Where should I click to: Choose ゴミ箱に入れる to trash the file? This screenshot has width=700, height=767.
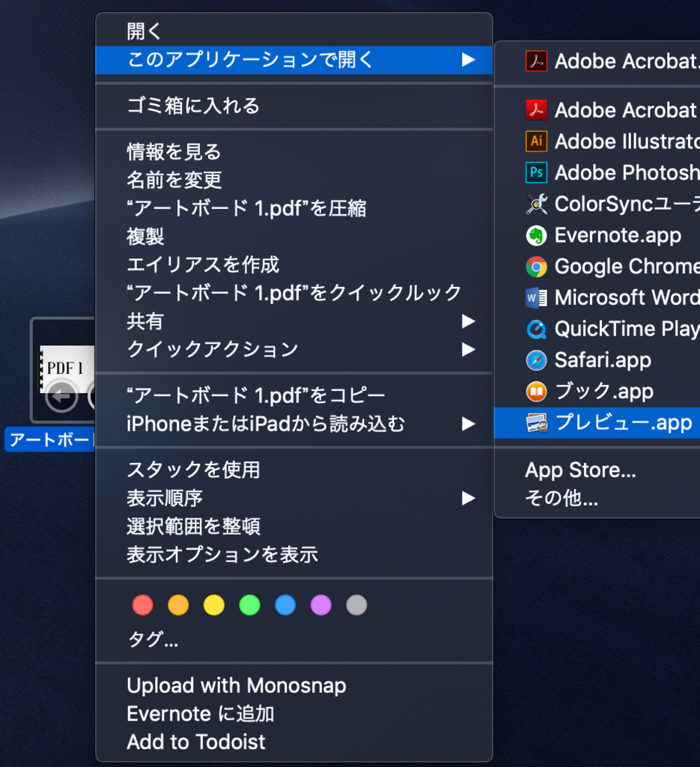tap(294, 106)
